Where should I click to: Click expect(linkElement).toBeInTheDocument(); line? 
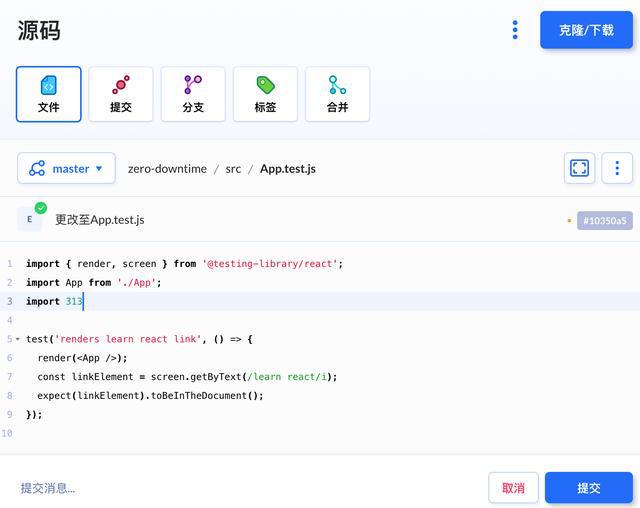150,396
